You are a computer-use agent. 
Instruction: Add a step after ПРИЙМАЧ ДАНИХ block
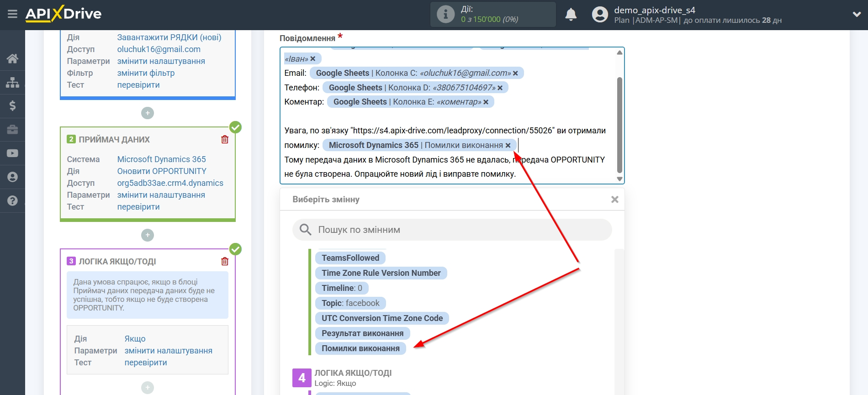pyautogui.click(x=147, y=235)
